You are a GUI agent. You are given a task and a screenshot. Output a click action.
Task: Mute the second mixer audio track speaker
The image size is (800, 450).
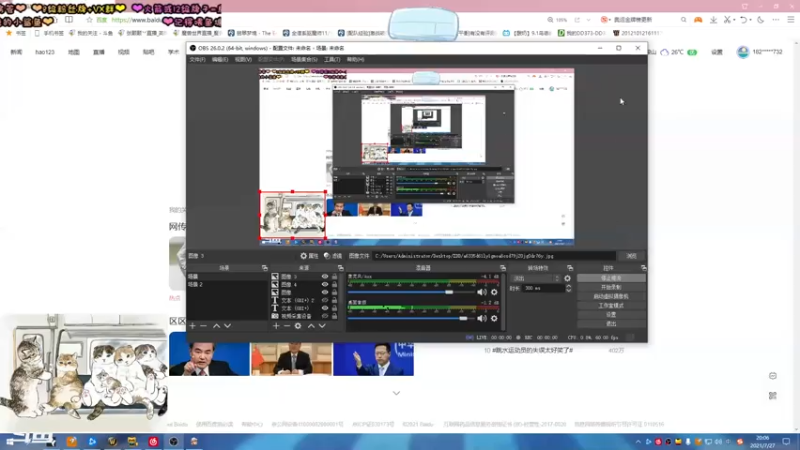click(482, 318)
